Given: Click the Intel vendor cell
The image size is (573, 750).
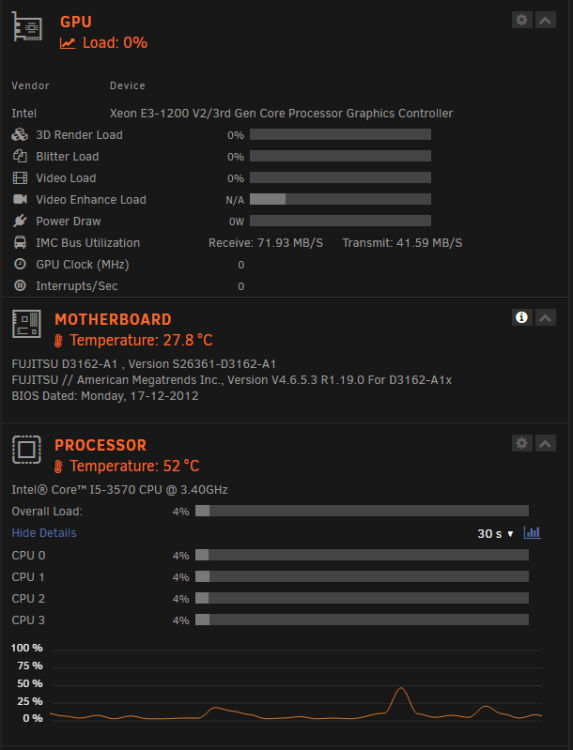Looking at the screenshot, I should [24, 113].
